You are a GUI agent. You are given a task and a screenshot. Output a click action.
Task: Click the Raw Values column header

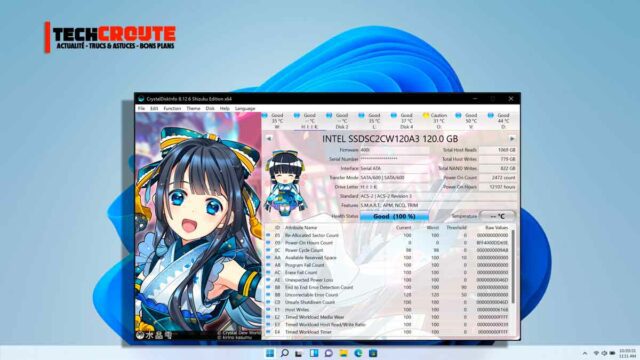[497, 227]
